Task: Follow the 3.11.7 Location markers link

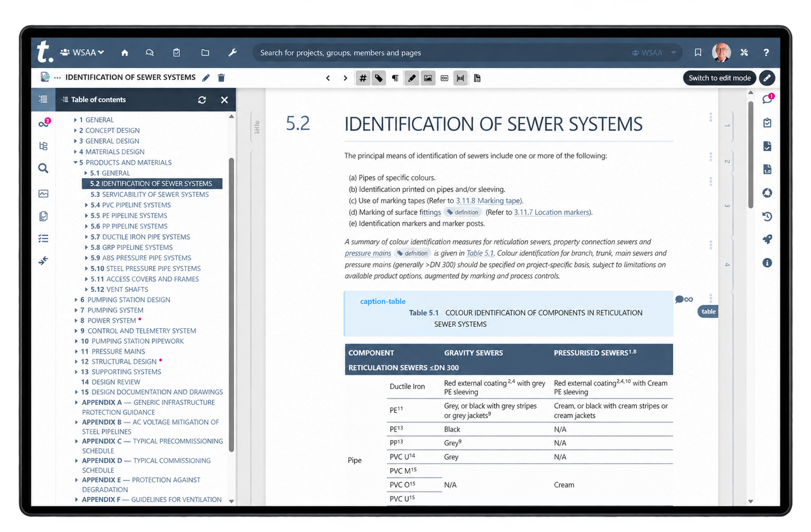Action: pos(552,212)
